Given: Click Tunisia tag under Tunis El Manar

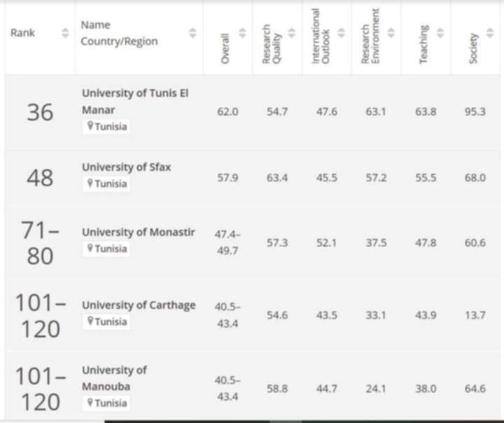Looking at the screenshot, I should pyautogui.click(x=106, y=127).
